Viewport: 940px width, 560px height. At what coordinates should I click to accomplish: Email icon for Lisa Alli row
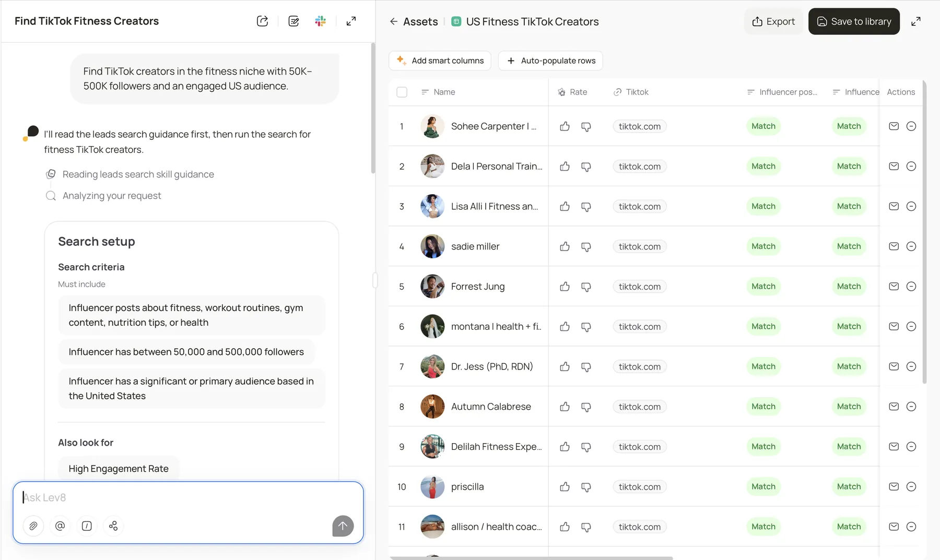coord(894,206)
